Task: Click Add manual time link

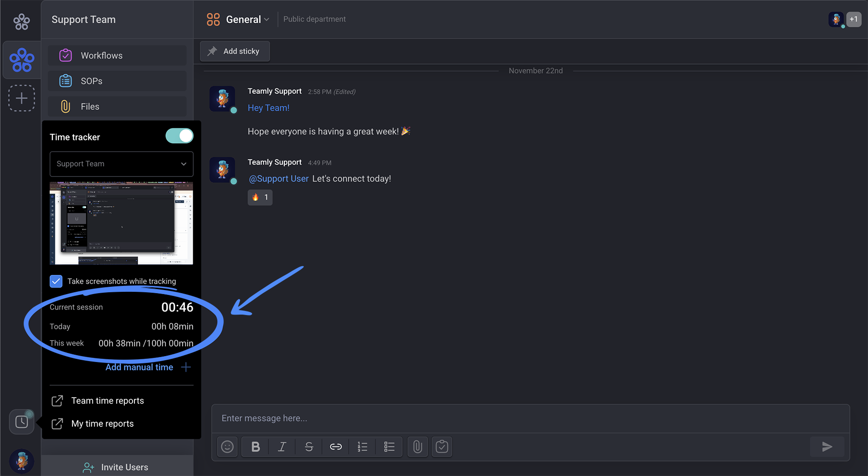Action: (x=139, y=367)
